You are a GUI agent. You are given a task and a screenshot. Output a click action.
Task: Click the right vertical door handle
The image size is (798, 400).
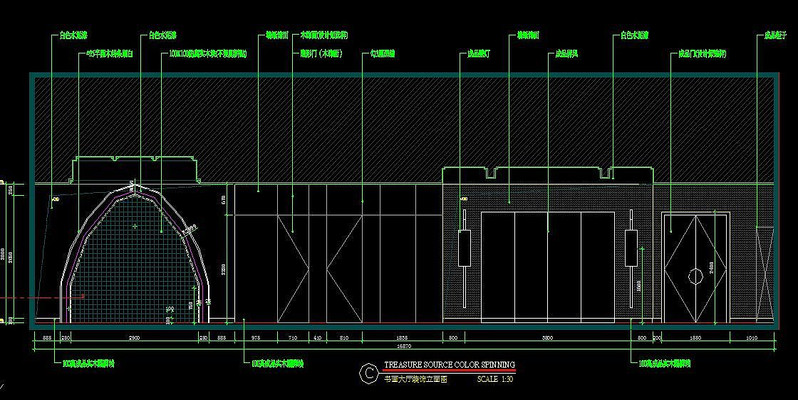(x=631, y=250)
